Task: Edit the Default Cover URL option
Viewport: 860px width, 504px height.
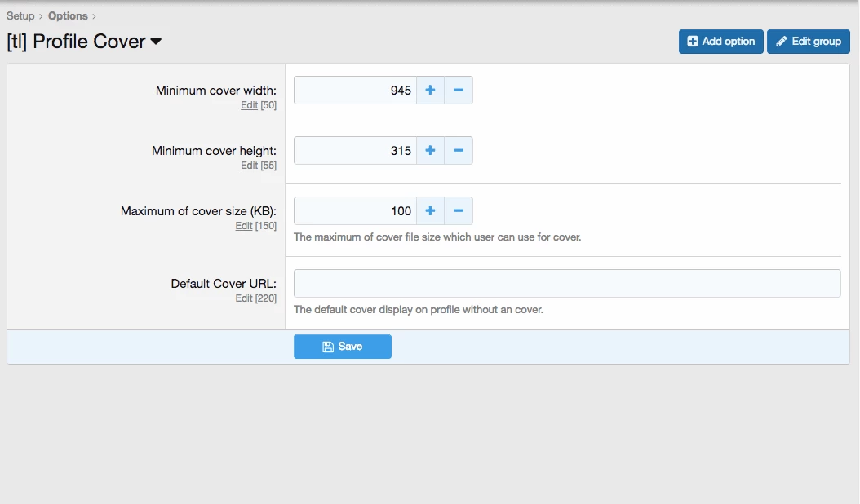Action: [x=243, y=298]
